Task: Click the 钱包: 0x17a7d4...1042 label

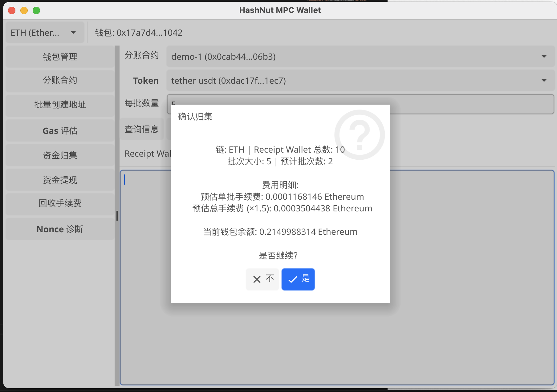Action: click(139, 33)
